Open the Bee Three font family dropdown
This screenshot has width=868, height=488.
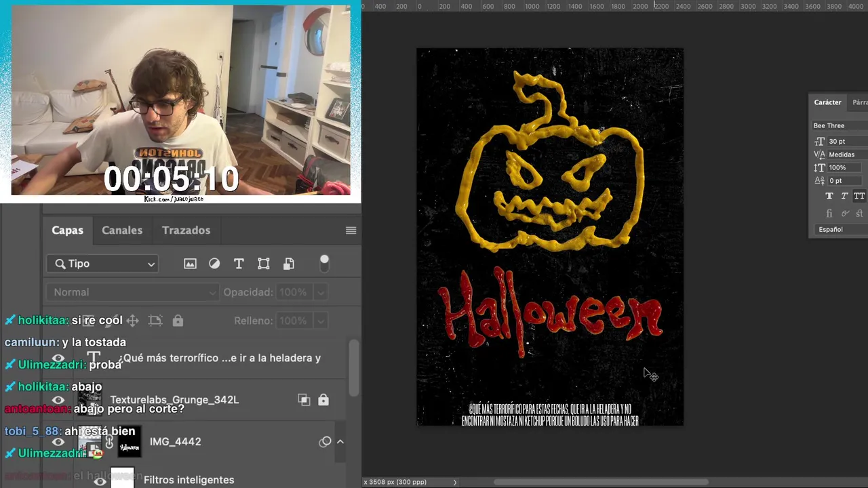pos(840,125)
